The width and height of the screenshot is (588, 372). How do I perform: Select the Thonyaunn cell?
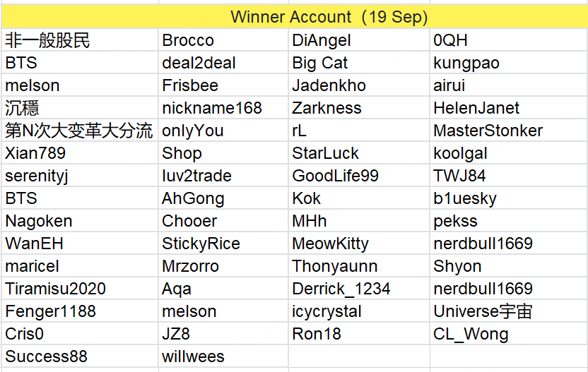pyautogui.click(x=359, y=266)
